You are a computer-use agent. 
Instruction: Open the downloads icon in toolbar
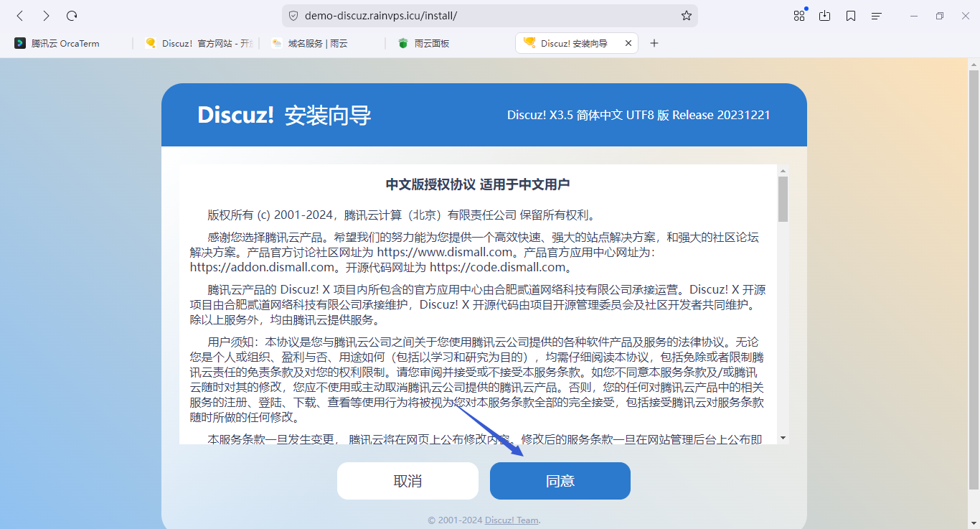point(825,16)
